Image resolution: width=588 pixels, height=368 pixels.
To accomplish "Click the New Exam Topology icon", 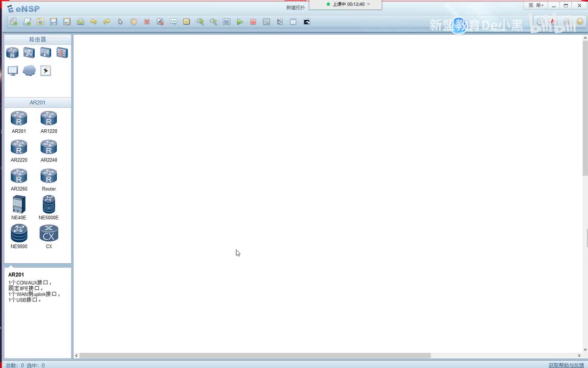I will [x=27, y=22].
